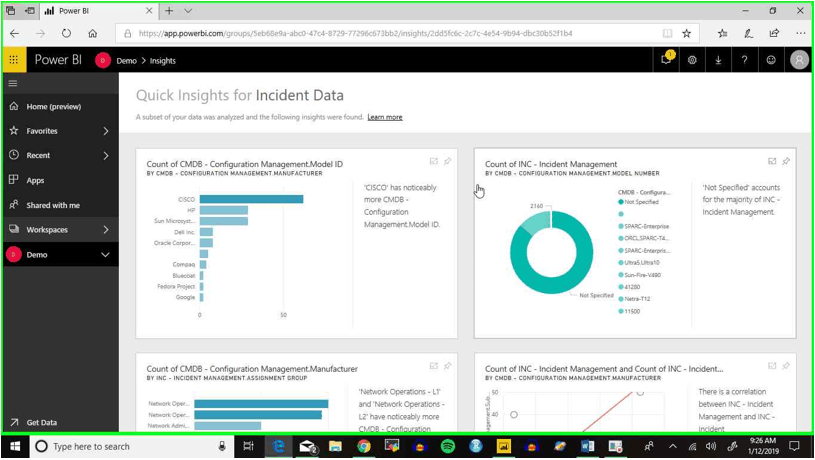Click the Demo breadcrumb link
Image resolution: width=815 pixels, height=460 pixels.
(x=126, y=61)
